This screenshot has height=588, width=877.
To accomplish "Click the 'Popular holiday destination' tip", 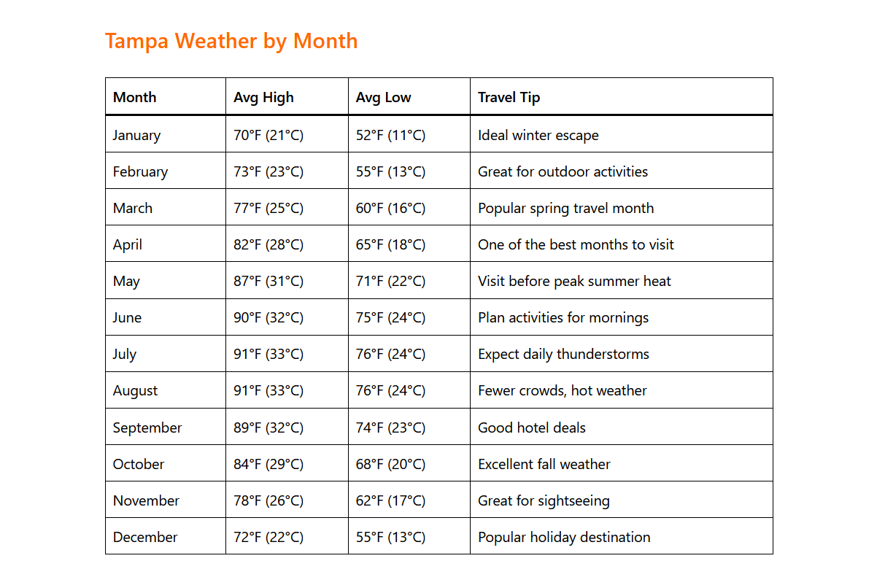I will (x=564, y=537).
